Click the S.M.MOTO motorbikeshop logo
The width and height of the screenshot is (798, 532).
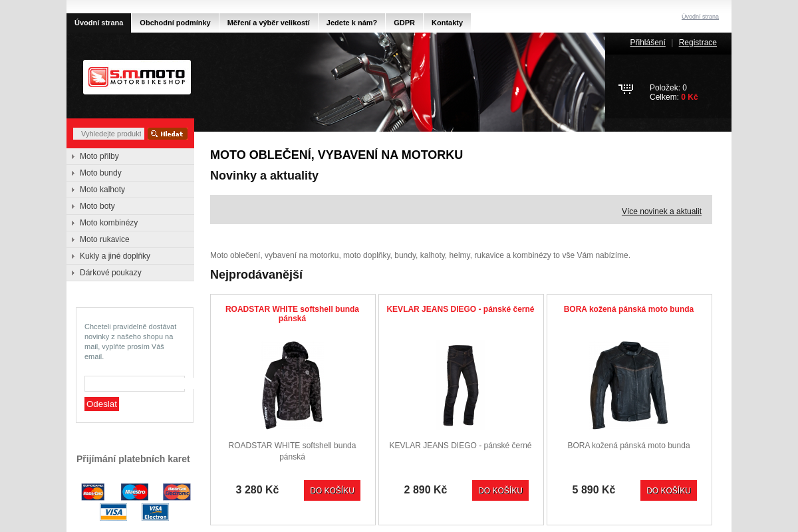137,77
